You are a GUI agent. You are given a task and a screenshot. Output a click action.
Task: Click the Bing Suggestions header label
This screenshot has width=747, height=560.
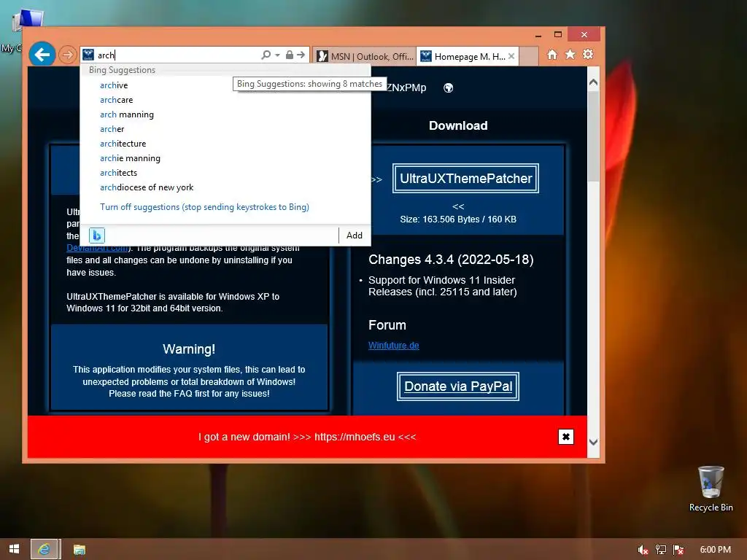[122, 70]
